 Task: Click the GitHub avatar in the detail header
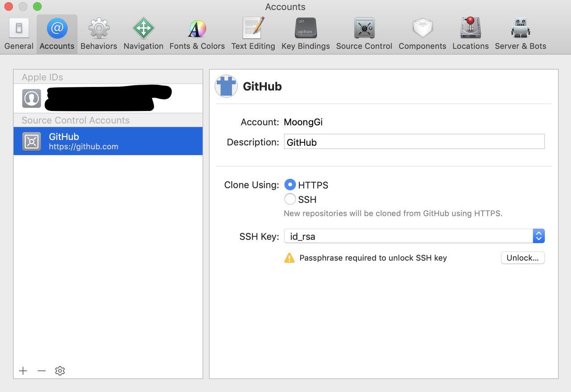point(226,86)
